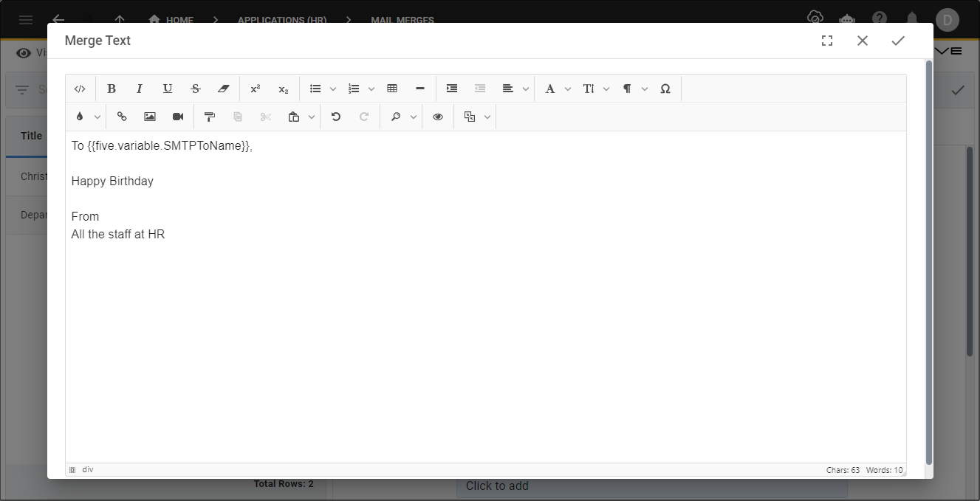980x501 pixels.
Task: Expand the unordered list style dropdown
Action: pyautogui.click(x=333, y=89)
